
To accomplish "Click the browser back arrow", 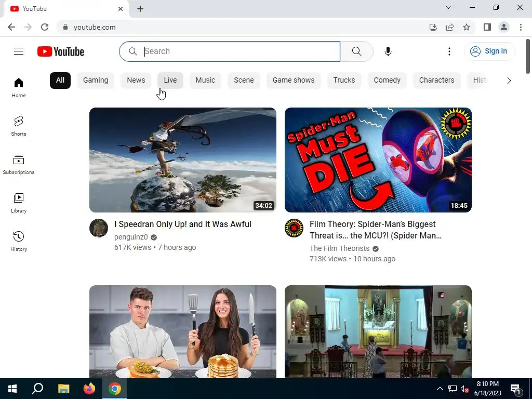I will 11,27.
